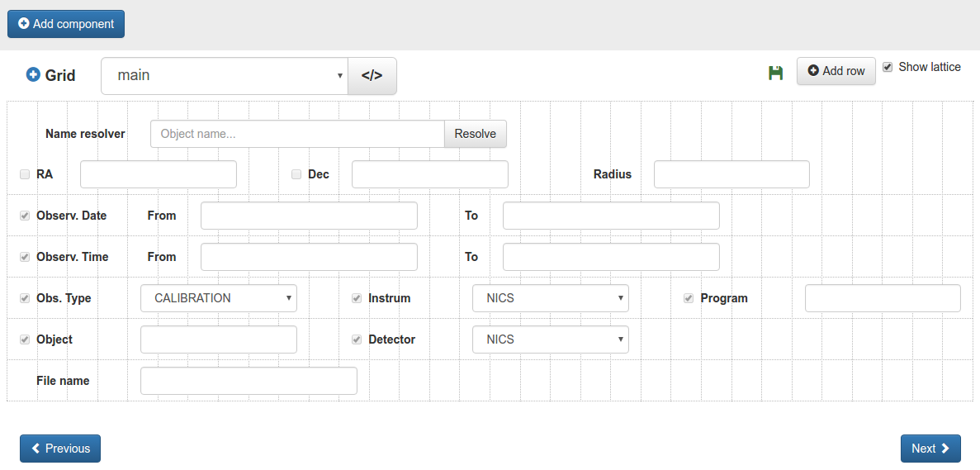Toggle the Program checkbox
The width and height of the screenshot is (980, 470).
[689, 298]
